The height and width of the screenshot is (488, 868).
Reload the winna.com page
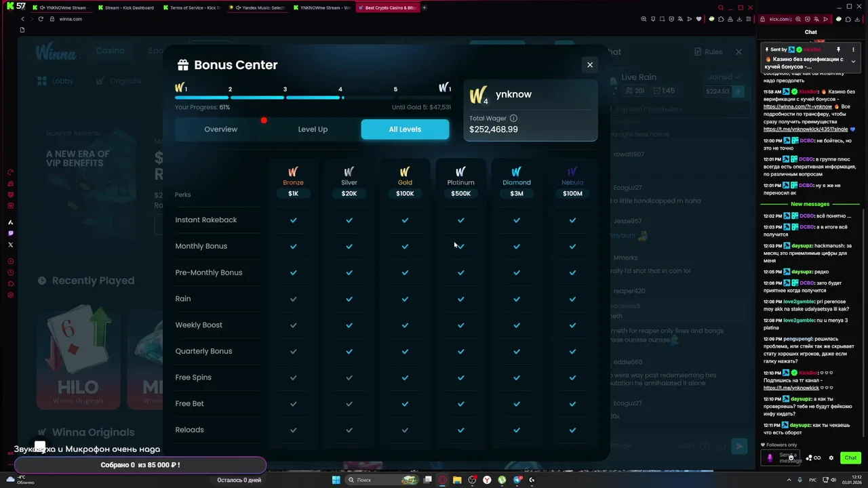tap(41, 19)
